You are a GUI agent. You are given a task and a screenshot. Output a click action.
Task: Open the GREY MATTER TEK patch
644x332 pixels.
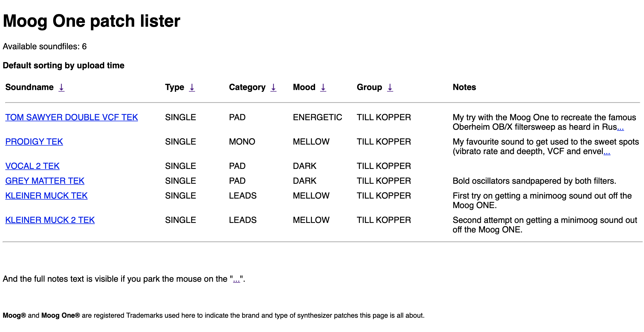[45, 181]
